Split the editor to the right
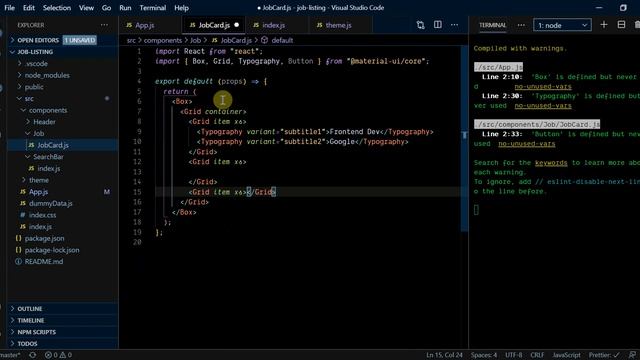The image size is (640, 360). pos(438,25)
